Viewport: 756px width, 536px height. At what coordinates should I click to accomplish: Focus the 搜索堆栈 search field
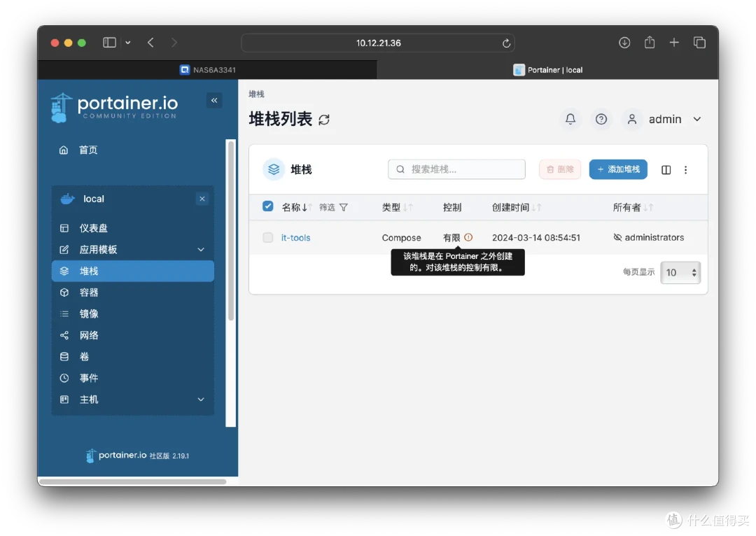(x=456, y=169)
